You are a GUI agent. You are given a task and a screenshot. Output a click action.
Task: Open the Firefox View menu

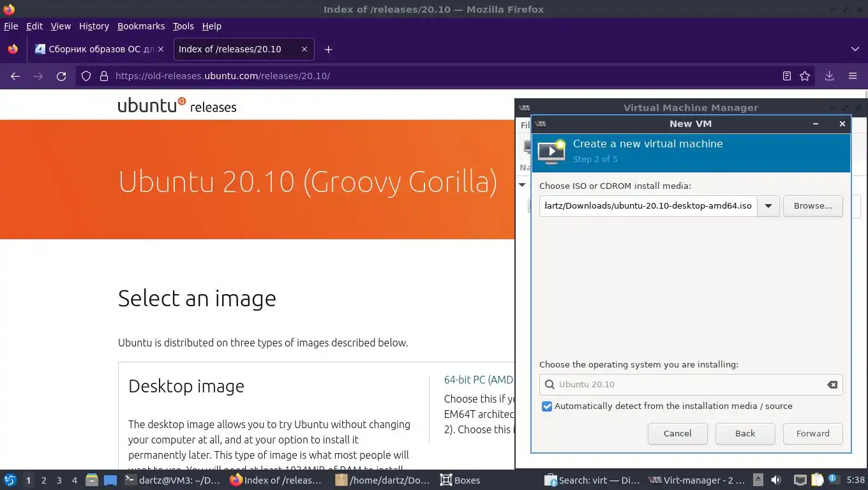point(61,26)
